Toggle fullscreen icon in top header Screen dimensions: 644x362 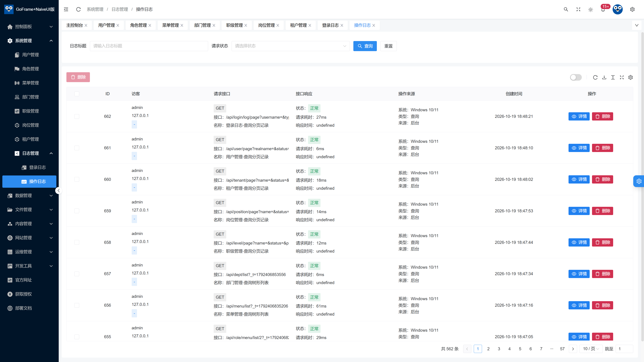click(x=578, y=9)
